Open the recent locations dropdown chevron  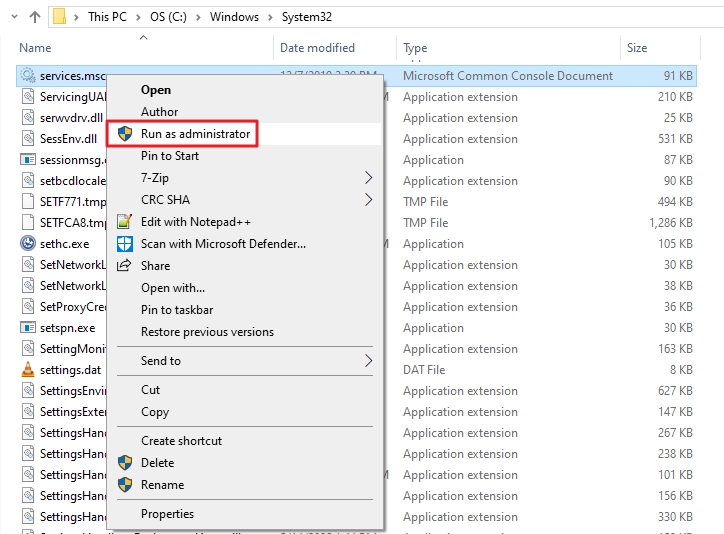click(14, 17)
